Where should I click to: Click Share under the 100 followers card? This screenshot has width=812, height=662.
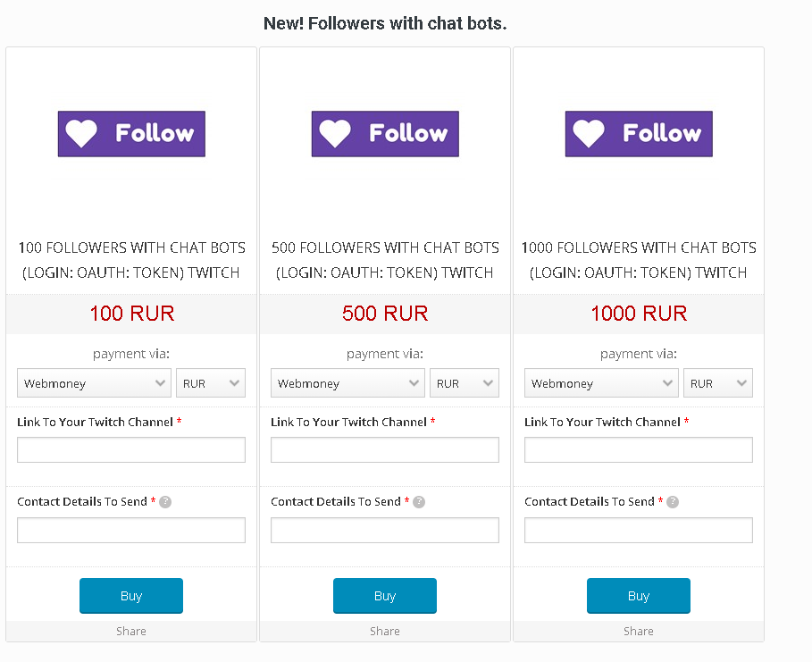131,631
